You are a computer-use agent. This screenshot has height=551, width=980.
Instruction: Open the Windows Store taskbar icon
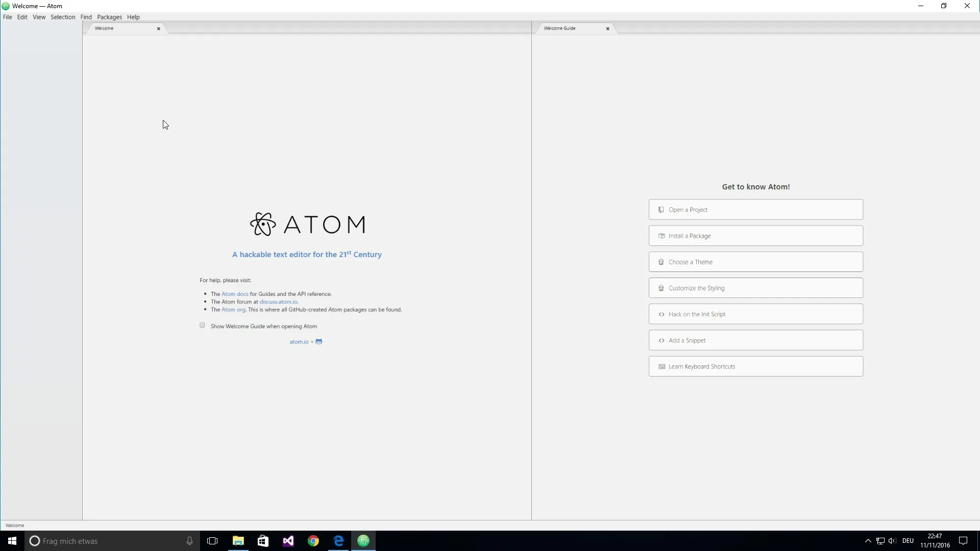(263, 541)
